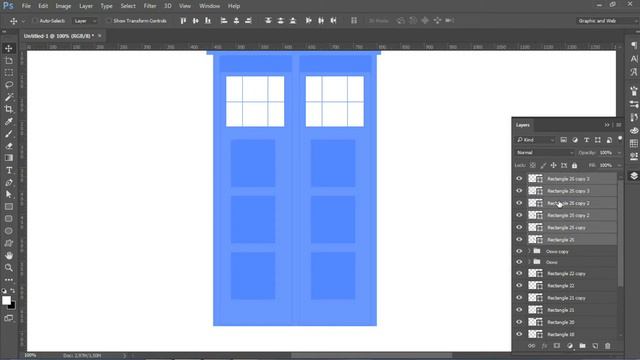Select the Lasso tool
Image resolution: width=640 pixels, height=360 pixels.
pos(9,85)
